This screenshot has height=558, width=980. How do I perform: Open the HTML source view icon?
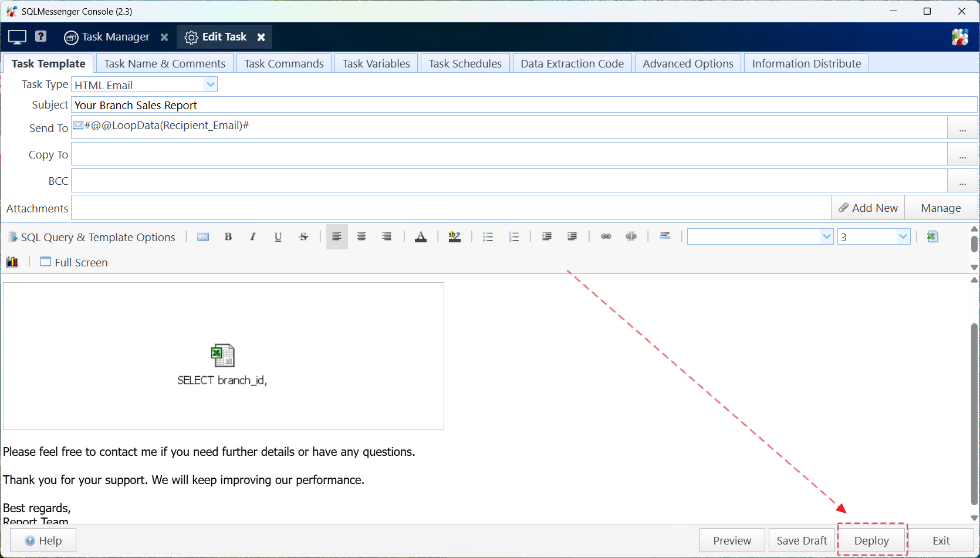pyautogui.click(x=203, y=236)
